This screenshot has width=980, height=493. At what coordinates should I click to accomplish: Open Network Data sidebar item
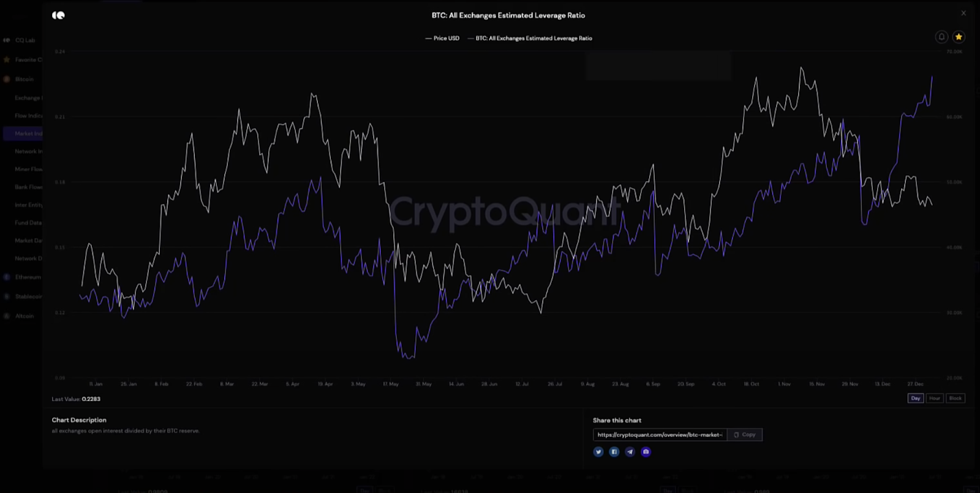click(28, 258)
